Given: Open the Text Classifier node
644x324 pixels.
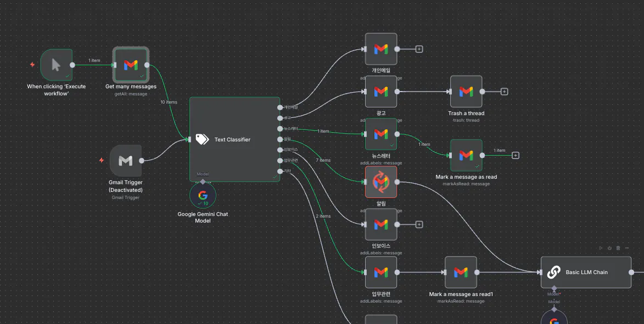Looking at the screenshot, I should (x=234, y=139).
